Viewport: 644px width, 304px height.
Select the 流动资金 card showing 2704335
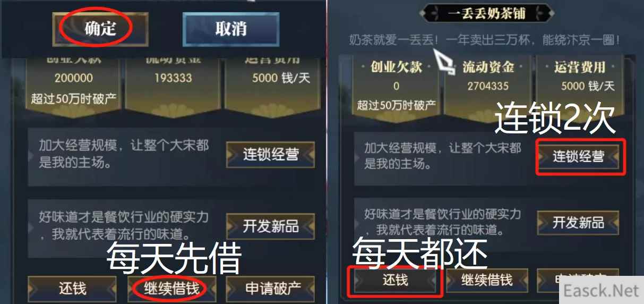pos(488,87)
